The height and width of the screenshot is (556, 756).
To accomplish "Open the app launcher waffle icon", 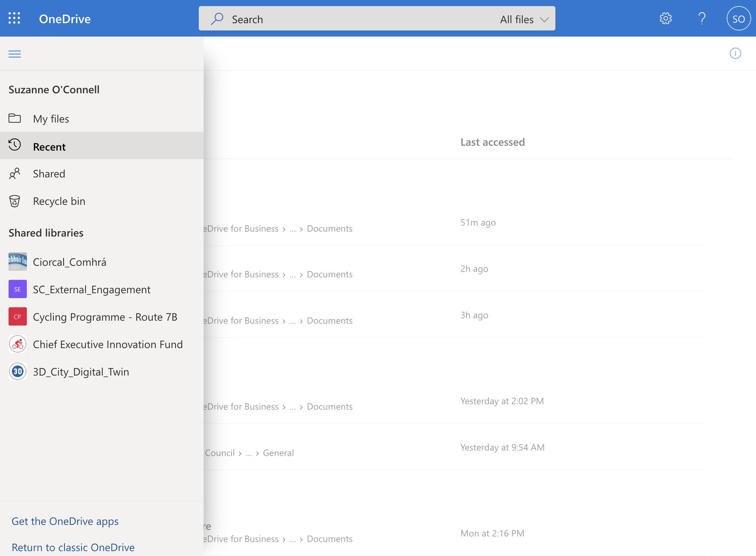I will 14,18.
